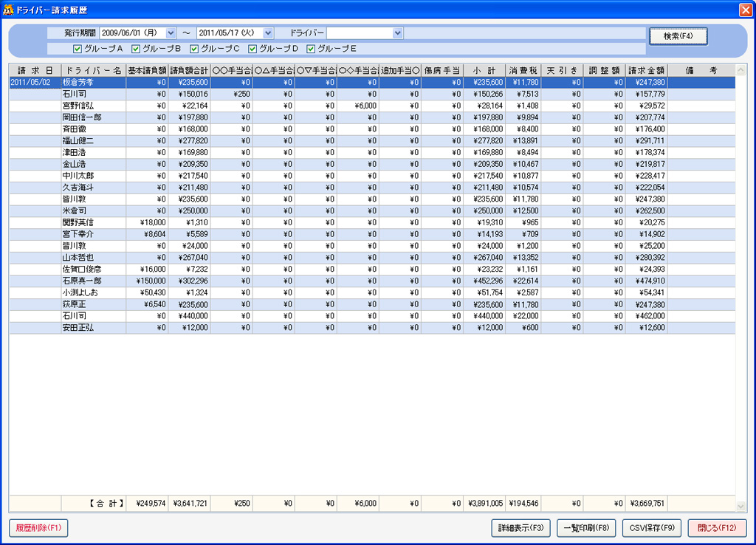Select row for driver 斉田徹
The image size is (756, 545).
click(x=372, y=129)
